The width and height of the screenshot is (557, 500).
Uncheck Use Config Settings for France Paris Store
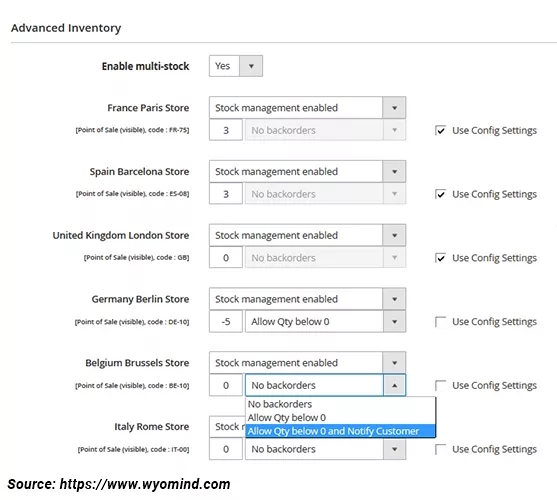[440, 130]
